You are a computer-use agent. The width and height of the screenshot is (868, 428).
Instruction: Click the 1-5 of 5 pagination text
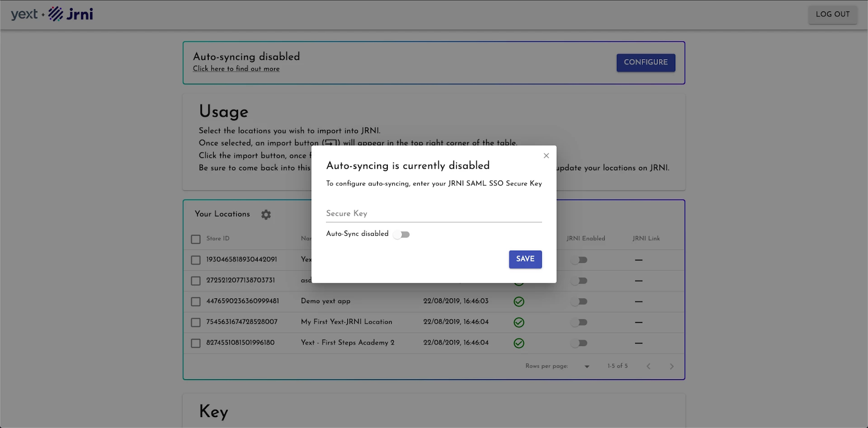point(617,366)
